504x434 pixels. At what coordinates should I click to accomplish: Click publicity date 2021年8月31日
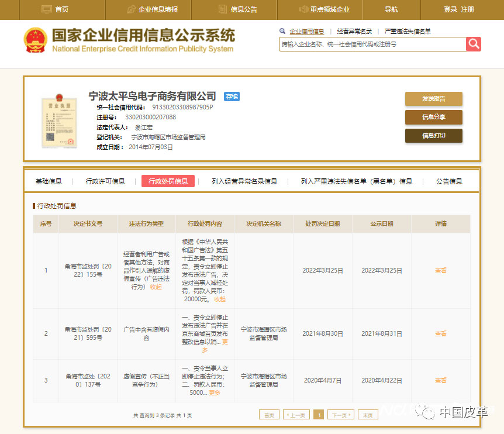382,334
